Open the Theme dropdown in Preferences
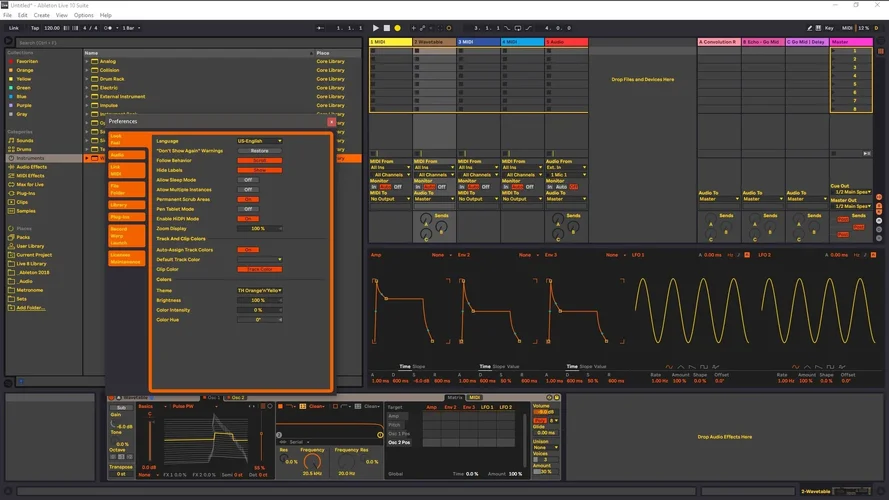The width and height of the screenshot is (889, 500). coord(259,290)
